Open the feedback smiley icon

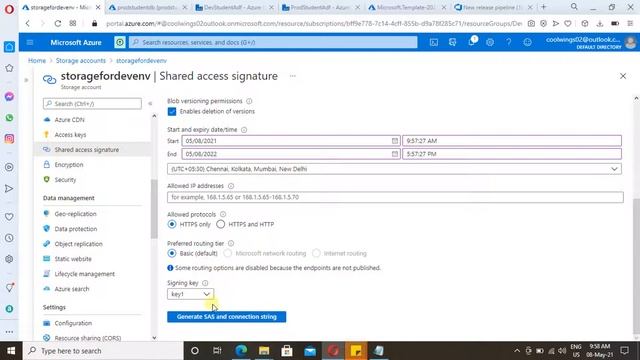coord(527,42)
